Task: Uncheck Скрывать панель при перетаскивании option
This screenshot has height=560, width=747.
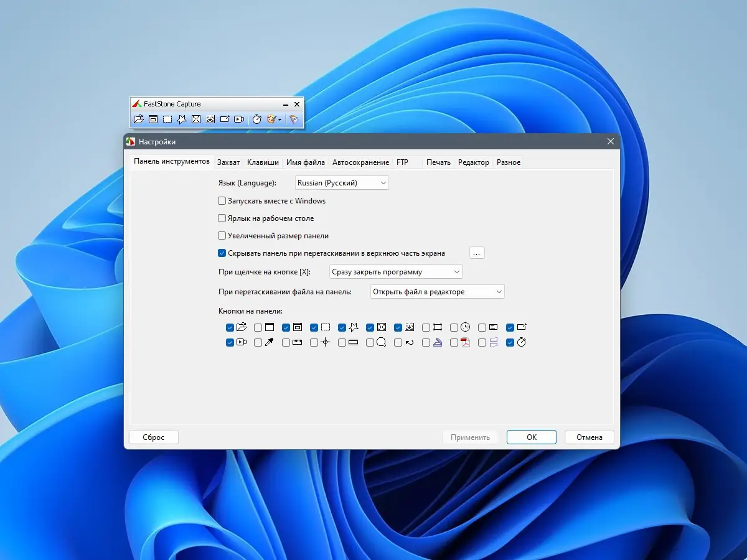Action: click(222, 253)
